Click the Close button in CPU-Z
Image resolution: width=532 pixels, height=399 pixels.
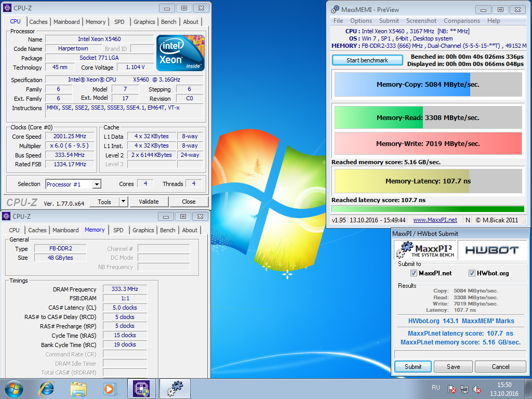tap(189, 202)
